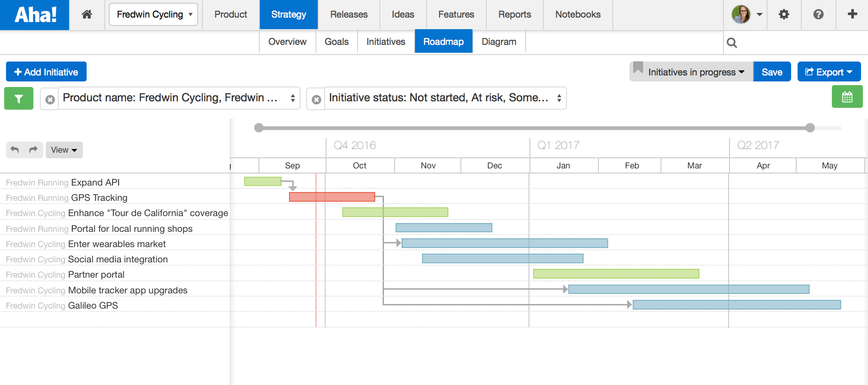
Task: Open the Ideas menu
Action: pyautogui.click(x=403, y=14)
